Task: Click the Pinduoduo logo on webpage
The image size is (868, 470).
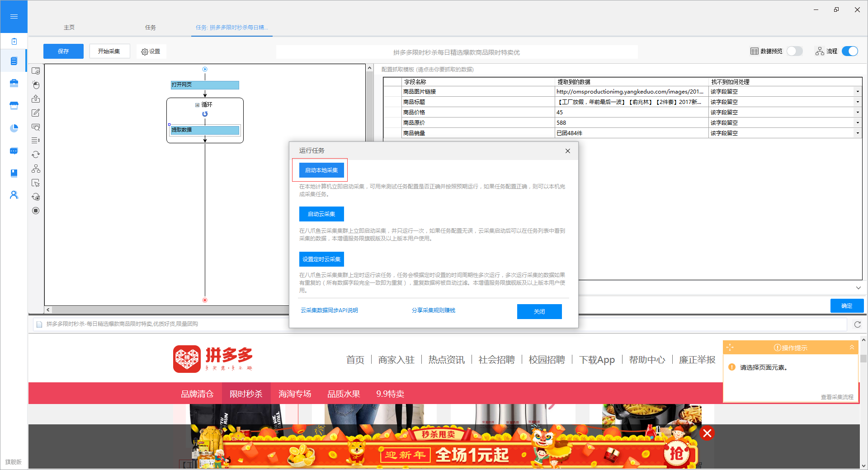Action: [212, 359]
